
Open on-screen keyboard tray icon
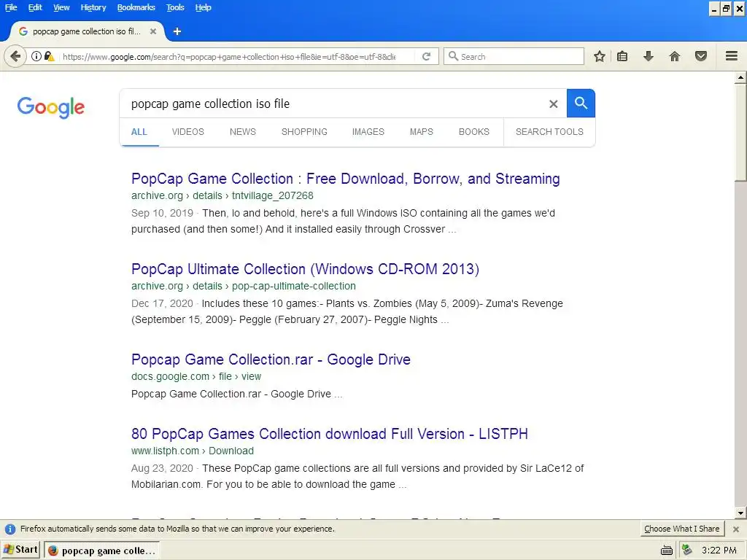click(x=667, y=551)
